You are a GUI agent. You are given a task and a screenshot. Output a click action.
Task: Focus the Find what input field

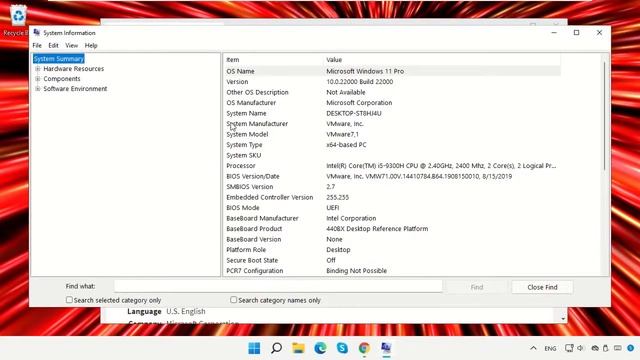click(278, 286)
